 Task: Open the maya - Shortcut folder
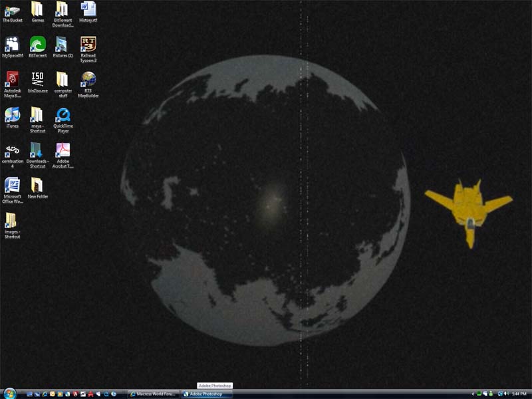38,120
